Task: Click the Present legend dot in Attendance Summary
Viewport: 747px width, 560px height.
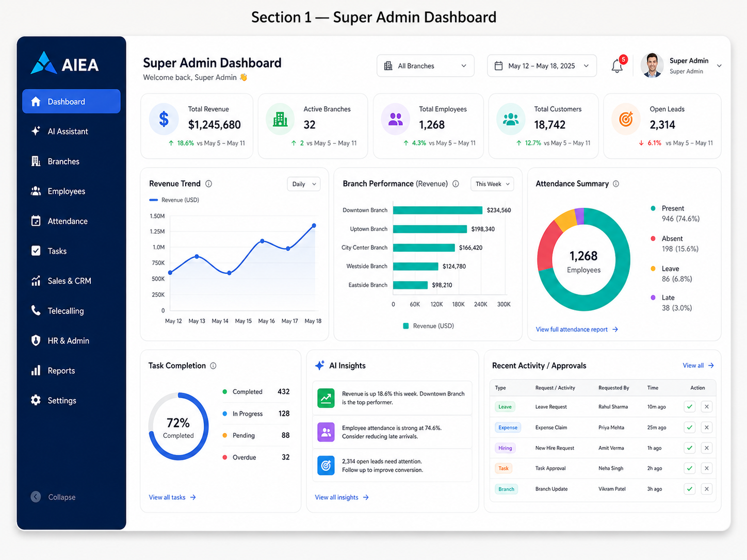Action: (653, 208)
